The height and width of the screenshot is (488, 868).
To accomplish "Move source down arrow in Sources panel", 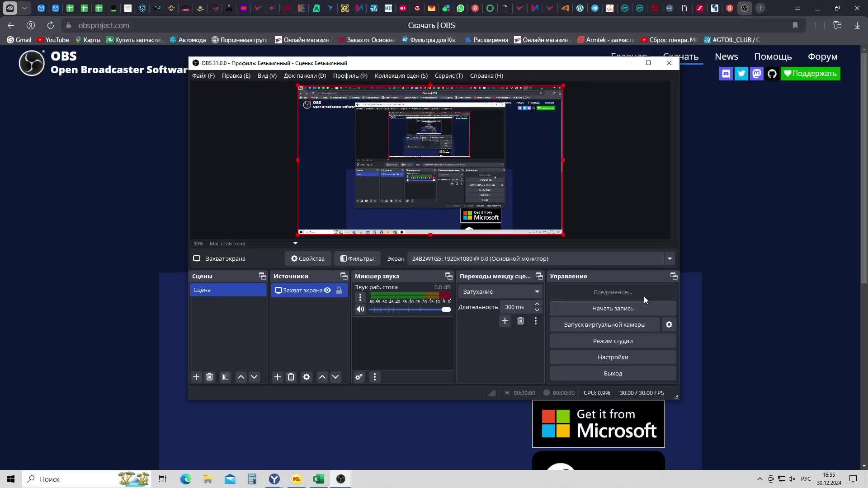I will (335, 377).
